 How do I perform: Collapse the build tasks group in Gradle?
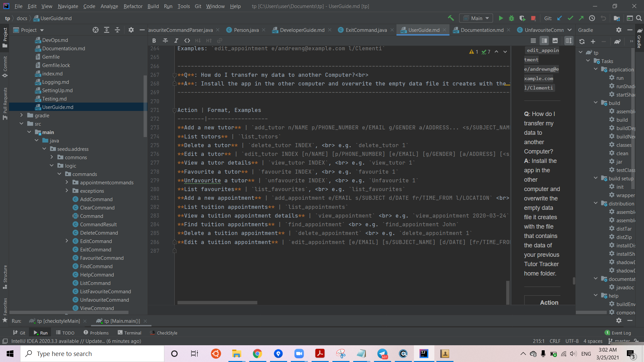click(596, 103)
